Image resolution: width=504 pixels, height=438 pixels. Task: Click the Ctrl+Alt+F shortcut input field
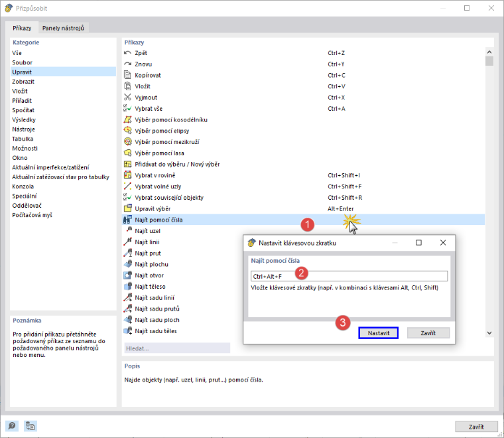point(349,276)
